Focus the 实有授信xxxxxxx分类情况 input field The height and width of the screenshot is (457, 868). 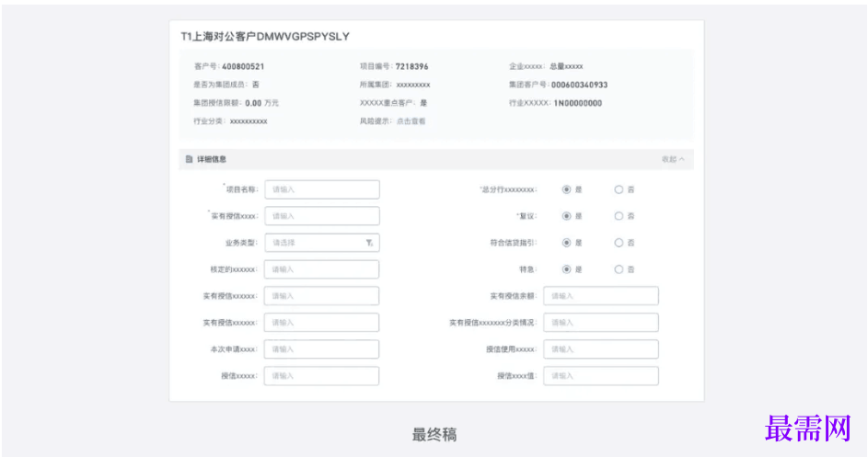pyautogui.click(x=601, y=323)
